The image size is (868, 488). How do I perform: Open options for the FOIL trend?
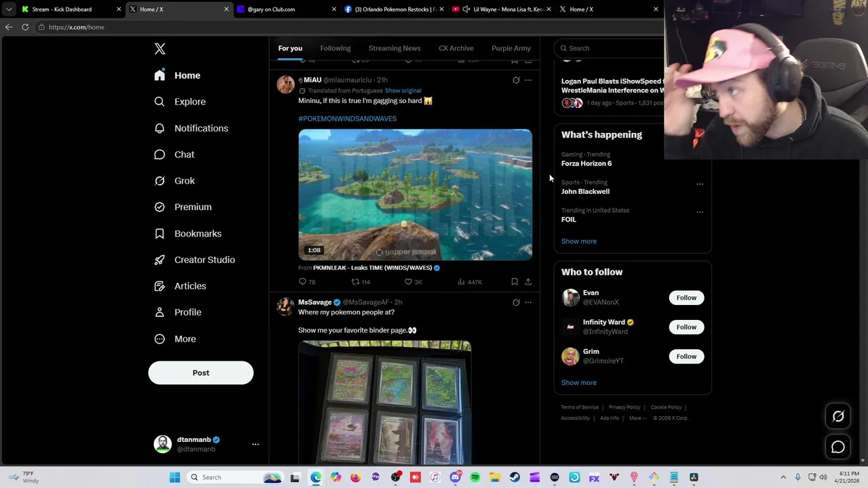(x=700, y=211)
